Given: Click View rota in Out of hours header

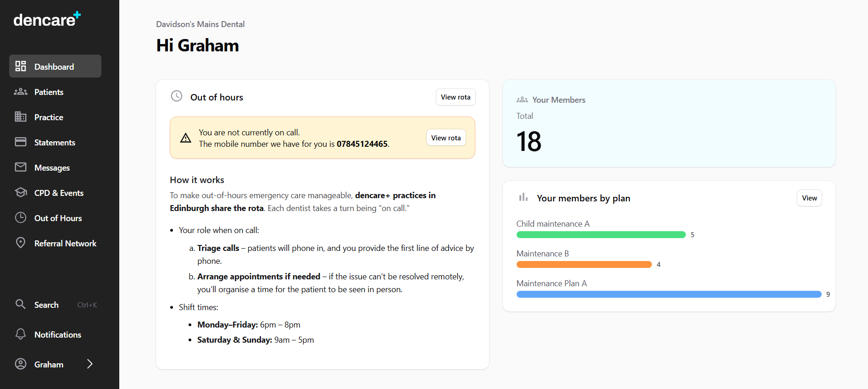Looking at the screenshot, I should pos(455,97).
